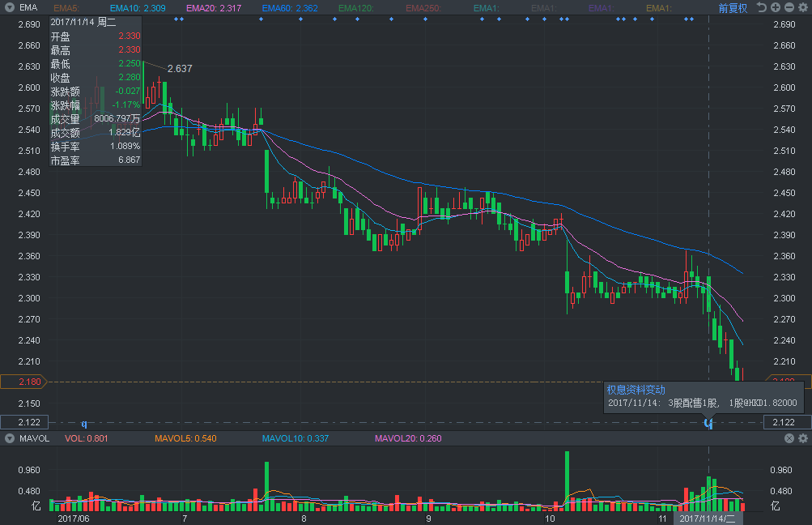Click the 成交量 8006.797万 row in info panel
Image resolution: width=812 pixels, height=525 pixels.
point(96,118)
